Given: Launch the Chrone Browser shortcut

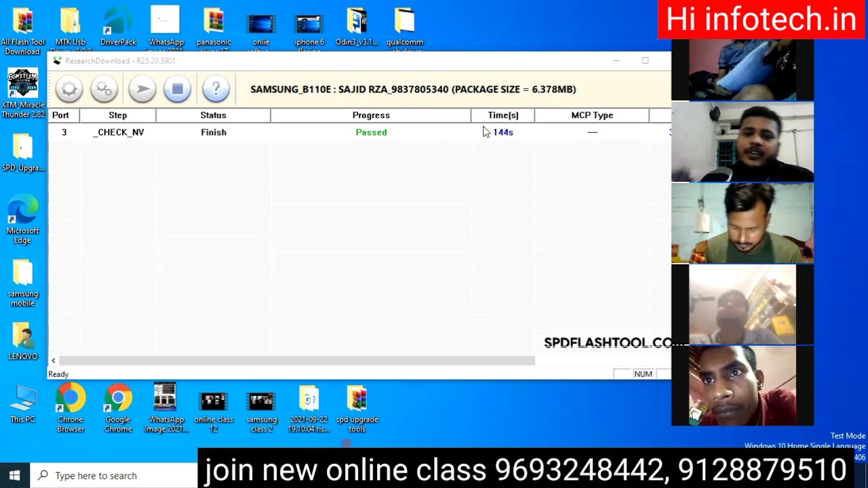Looking at the screenshot, I should (x=71, y=407).
